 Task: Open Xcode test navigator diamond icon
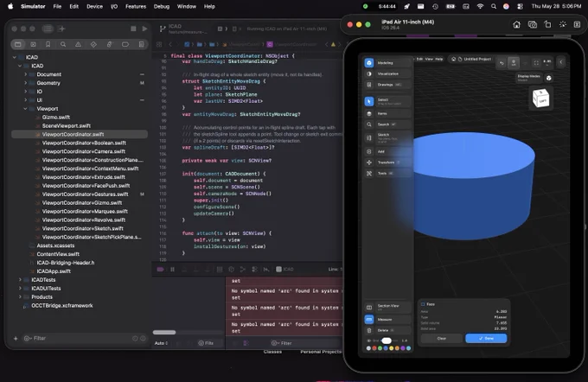click(93, 44)
